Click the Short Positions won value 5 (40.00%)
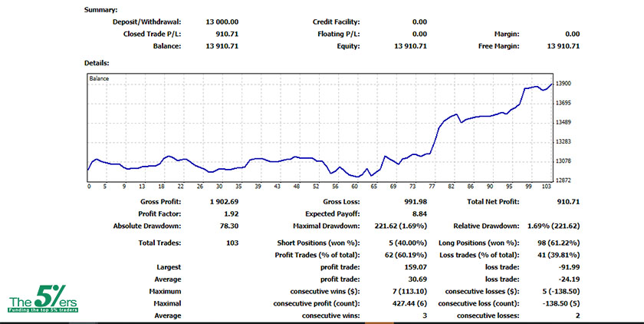The width and height of the screenshot is (644, 324). point(404,243)
